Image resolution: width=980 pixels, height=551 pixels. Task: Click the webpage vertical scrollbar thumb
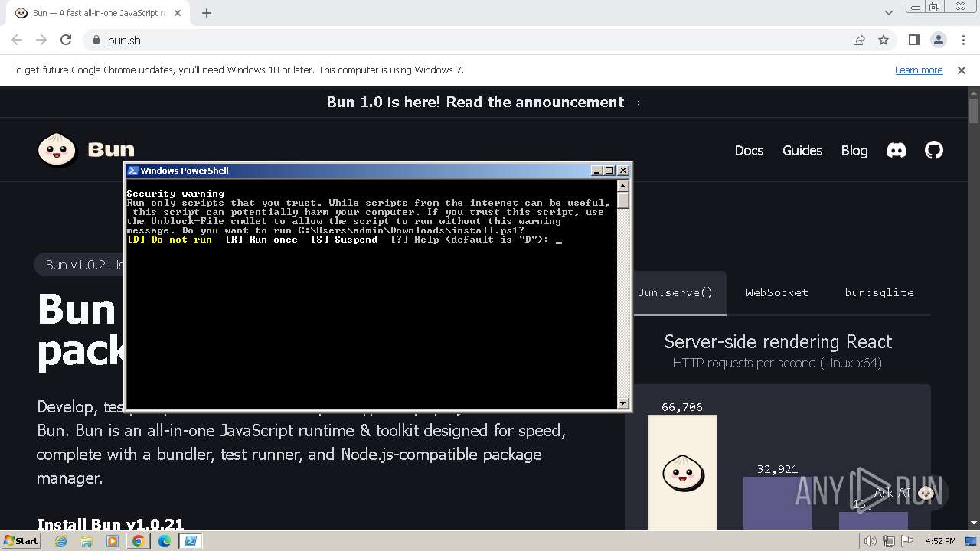tap(974, 111)
